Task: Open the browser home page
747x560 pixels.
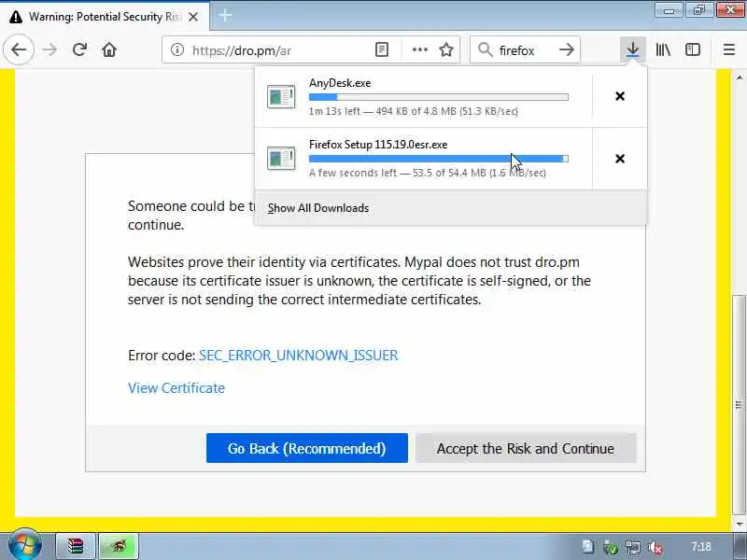Action: tap(109, 49)
